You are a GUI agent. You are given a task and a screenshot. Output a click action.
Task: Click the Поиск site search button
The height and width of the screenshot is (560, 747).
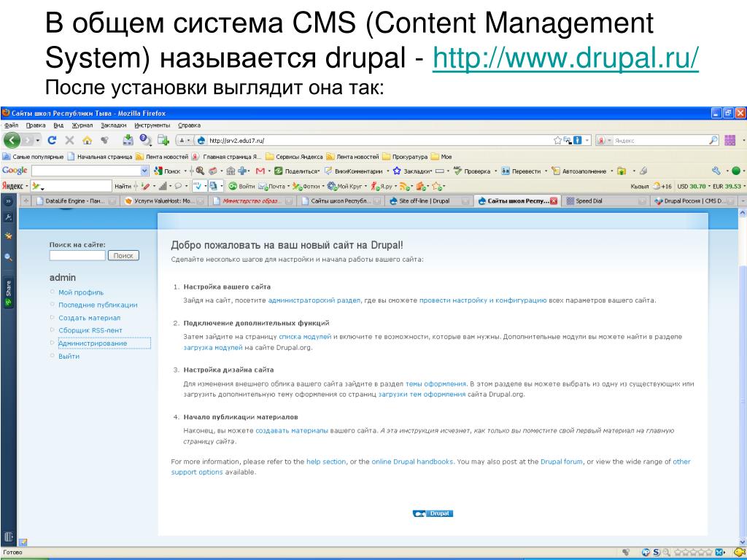point(123,256)
